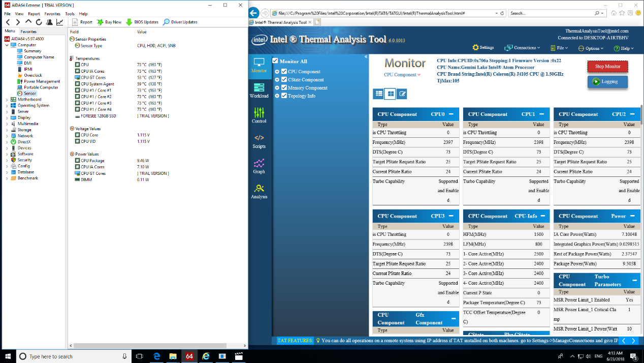The height and width of the screenshot is (363, 644).
Task: Start Logging in Thermal Analysis Tool
Action: tap(607, 81)
